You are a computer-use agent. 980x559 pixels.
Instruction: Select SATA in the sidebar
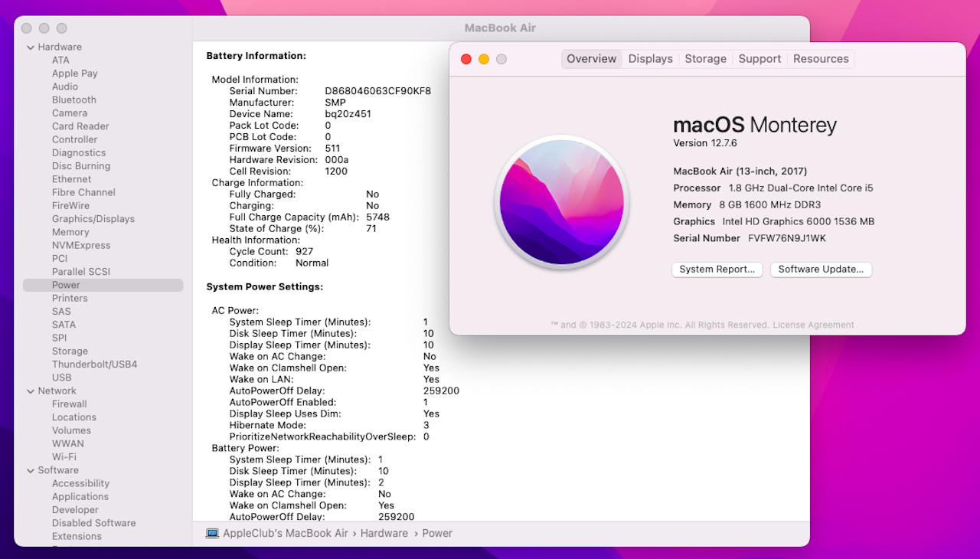point(64,325)
